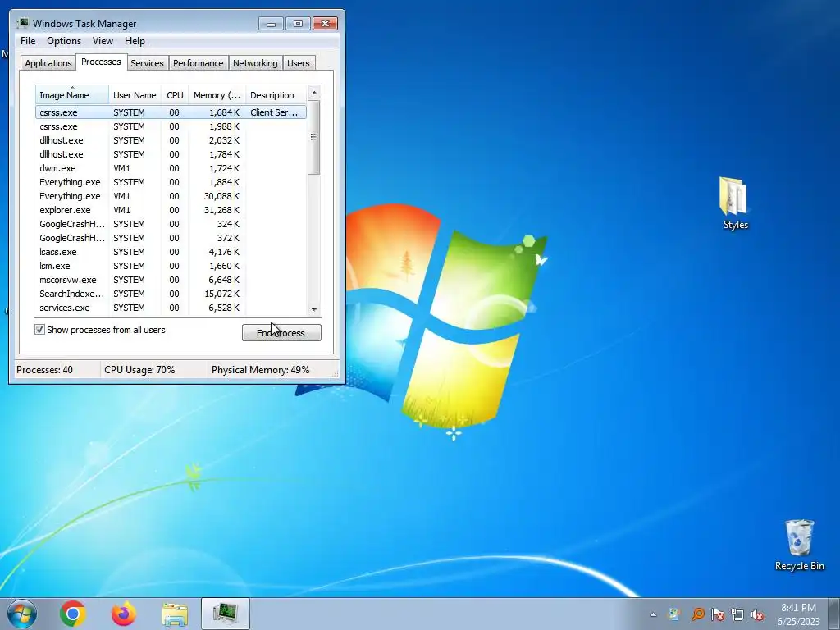Select the SearchIndexe... process row
The width and height of the screenshot is (840, 630).
171,294
